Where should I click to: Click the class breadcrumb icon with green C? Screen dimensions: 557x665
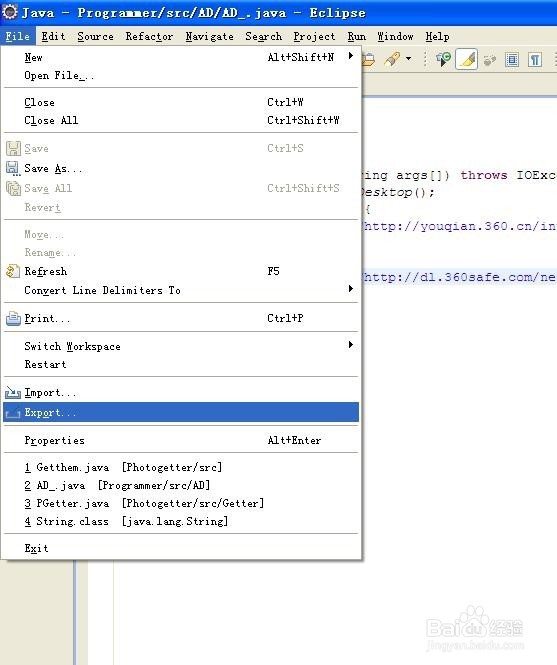[443, 59]
